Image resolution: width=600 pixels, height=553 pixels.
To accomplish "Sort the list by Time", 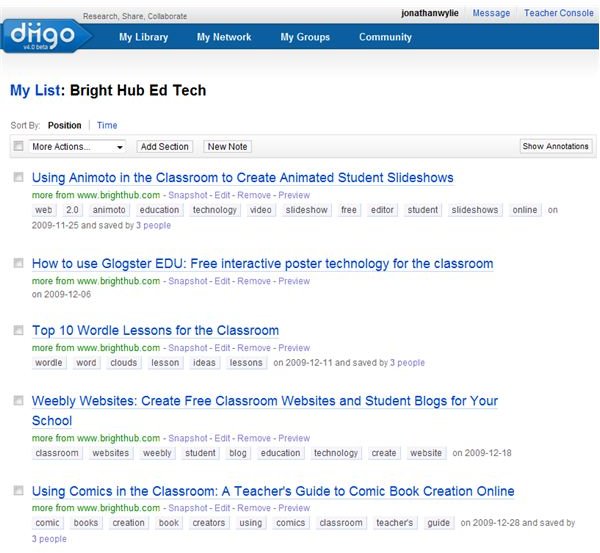I will 107,125.
